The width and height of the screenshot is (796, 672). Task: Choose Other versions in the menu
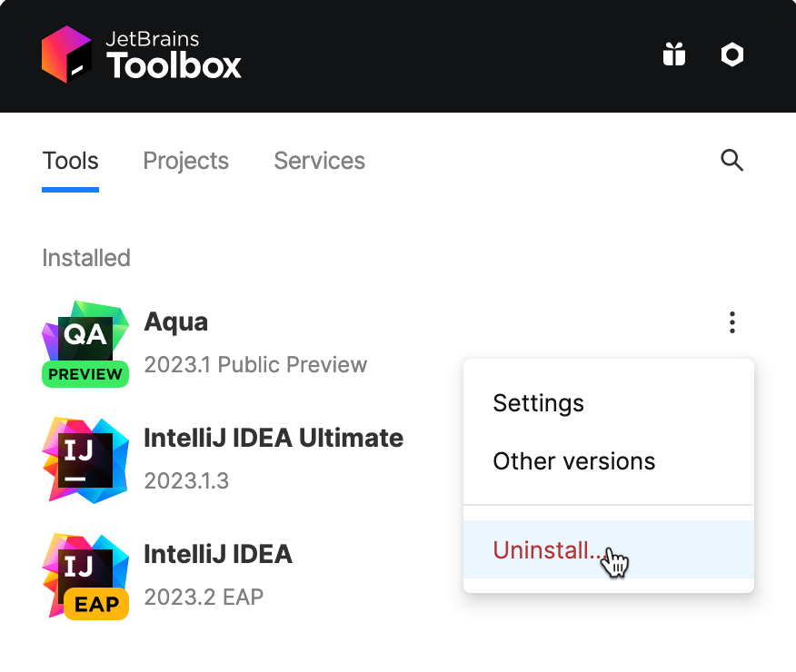[573, 461]
